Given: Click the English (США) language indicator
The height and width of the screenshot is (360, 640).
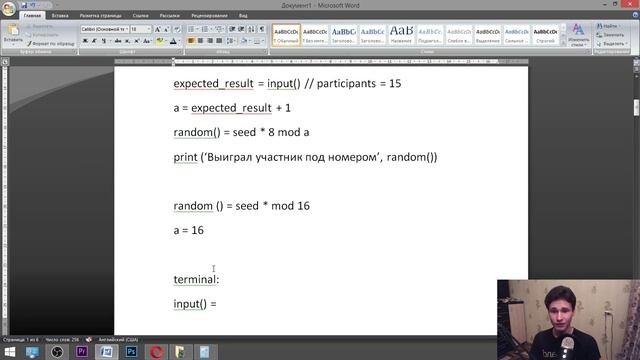Looking at the screenshot, I should [x=118, y=340].
